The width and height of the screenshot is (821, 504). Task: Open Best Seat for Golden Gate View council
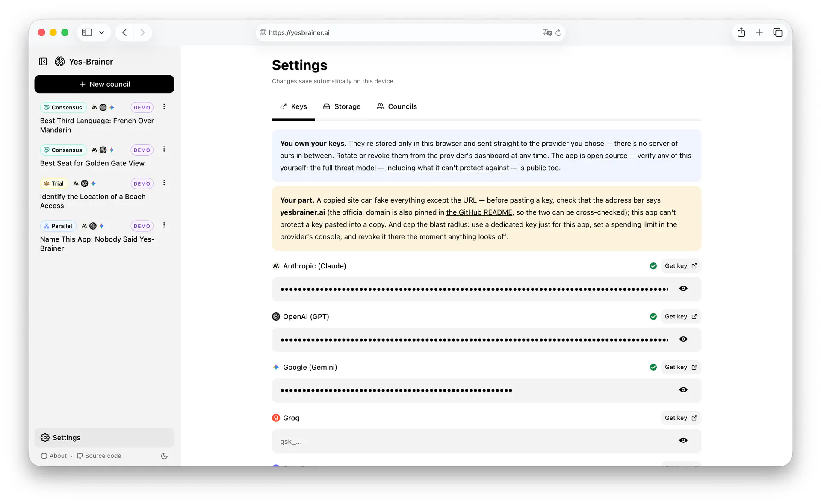click(x=92, y=163)
